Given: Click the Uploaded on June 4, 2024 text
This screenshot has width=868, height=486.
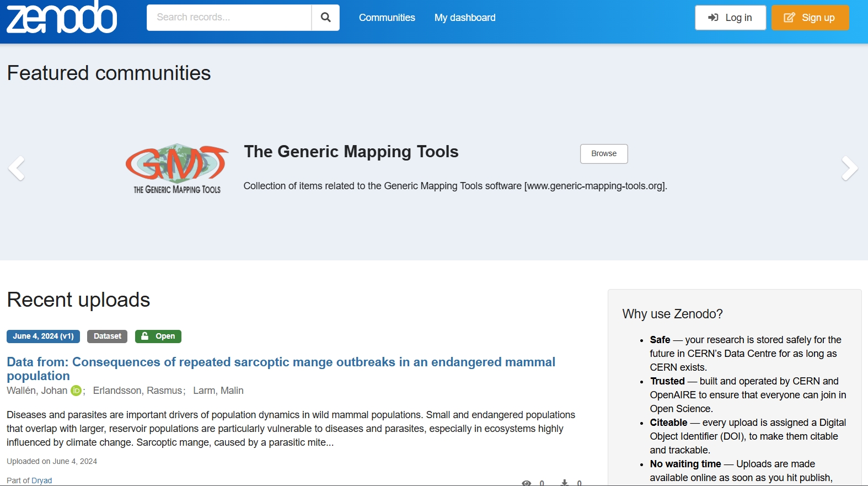Looking at the screenshot, I should [52, 461].
